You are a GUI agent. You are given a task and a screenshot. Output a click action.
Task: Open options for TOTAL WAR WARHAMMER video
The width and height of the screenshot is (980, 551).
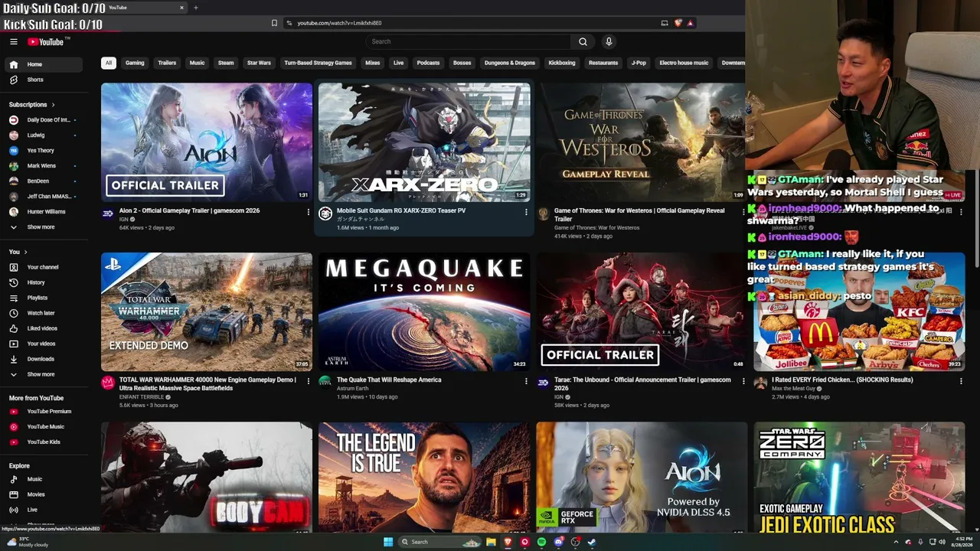[x=309, y=381]
